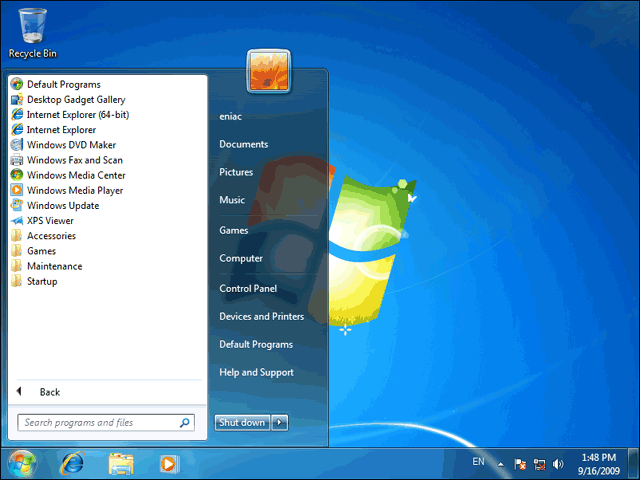
Task: Open Computer from the right pane
Action: (x=241, y=258)
